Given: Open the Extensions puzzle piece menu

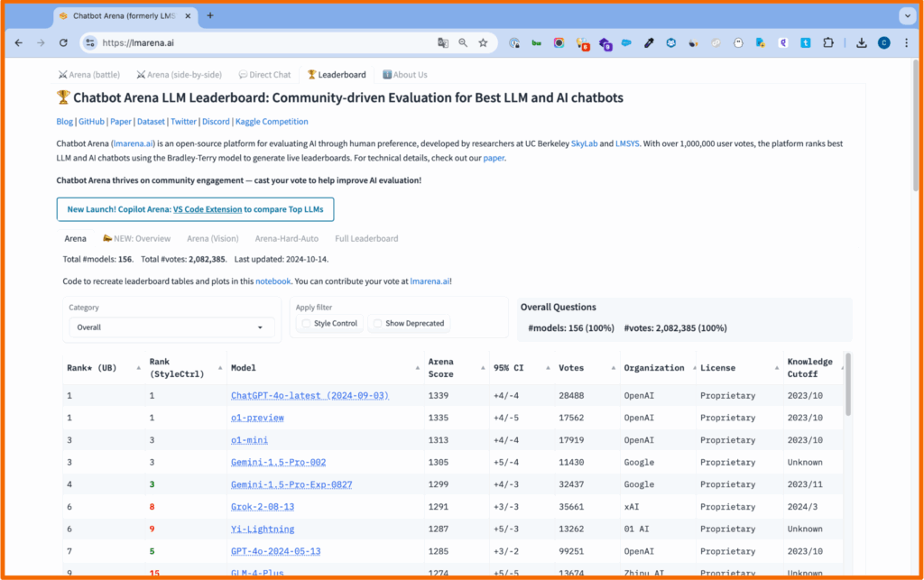Looking at the screenshot, I should (x=828, y=42).
